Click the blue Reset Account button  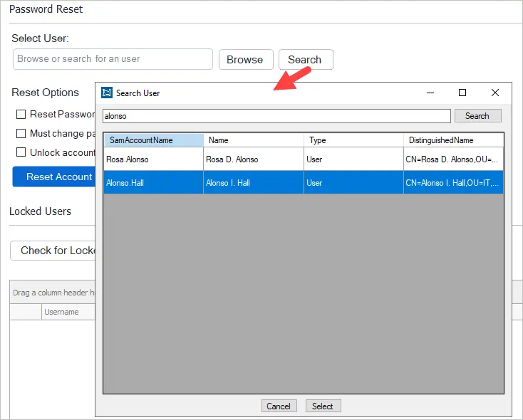[x=54, y=177]
